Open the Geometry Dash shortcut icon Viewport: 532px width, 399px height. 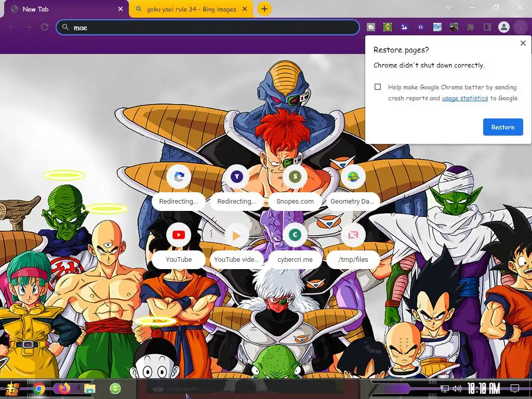[353, 177]
